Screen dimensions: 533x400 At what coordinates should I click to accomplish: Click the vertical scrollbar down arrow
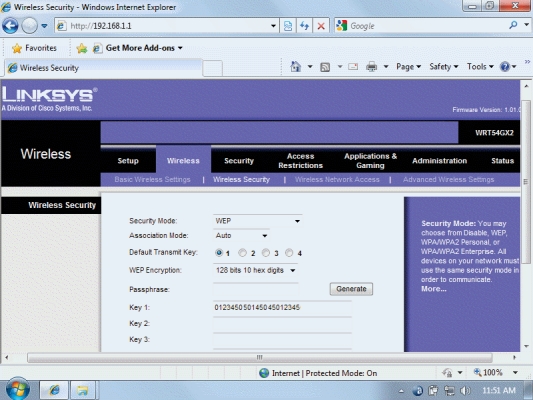pyautogui.click(x=527, y=346)
